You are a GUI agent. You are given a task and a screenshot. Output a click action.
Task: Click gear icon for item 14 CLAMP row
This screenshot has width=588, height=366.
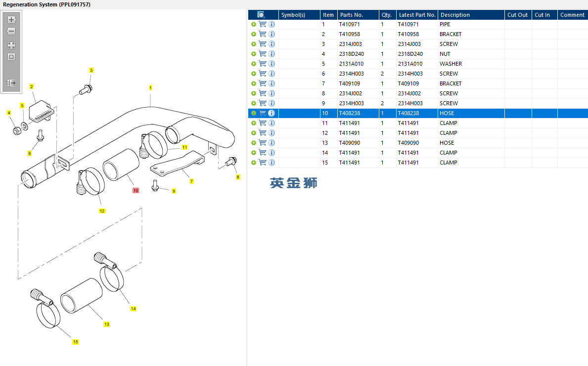coord(254,153)
